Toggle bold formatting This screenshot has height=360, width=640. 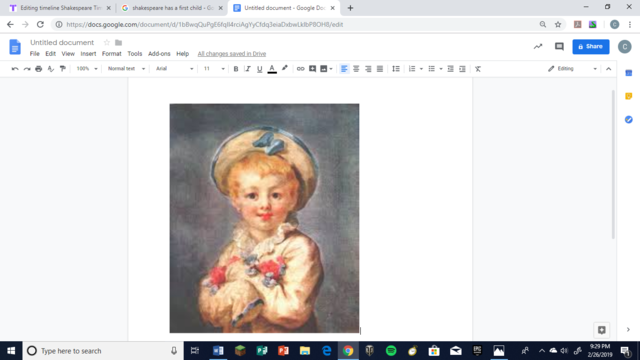coord(236,69)
